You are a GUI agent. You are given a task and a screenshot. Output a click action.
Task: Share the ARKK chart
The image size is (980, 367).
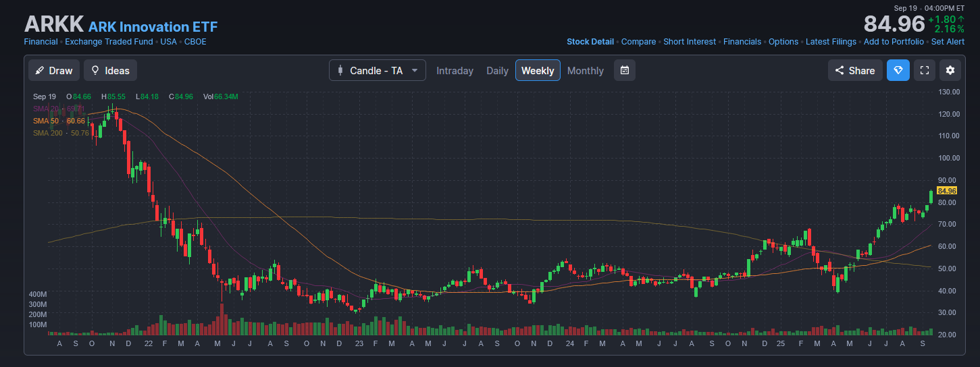click(855, 71)
